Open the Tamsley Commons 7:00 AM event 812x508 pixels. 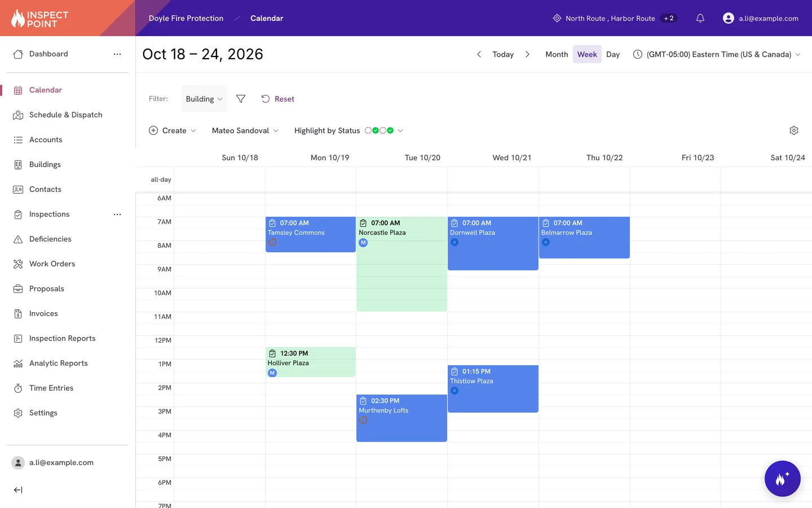[x=311, y=234]
